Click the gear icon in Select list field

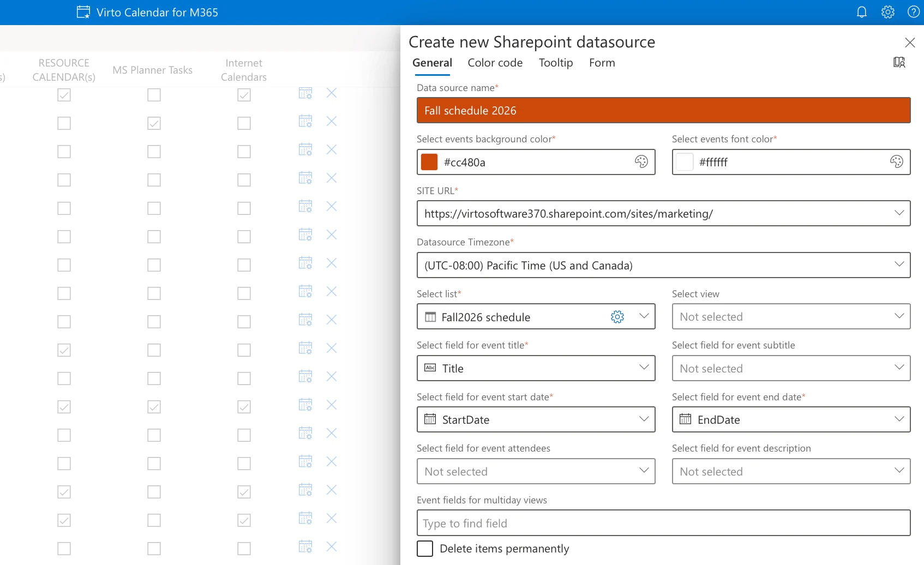click(617, 317)
